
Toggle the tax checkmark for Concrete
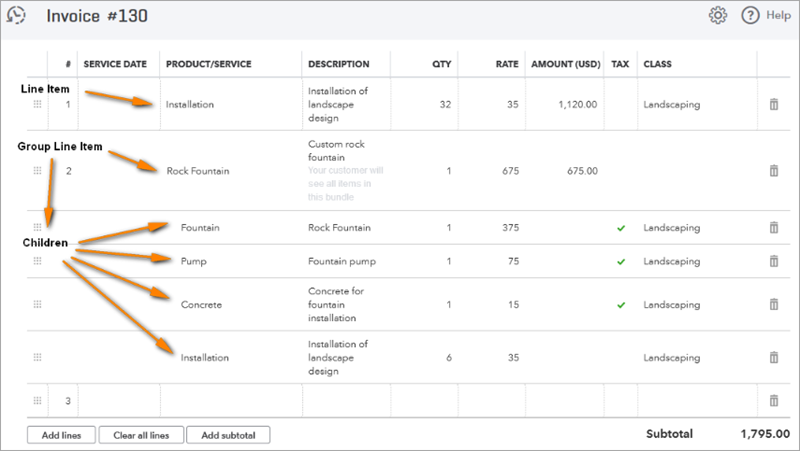point(621,305)
